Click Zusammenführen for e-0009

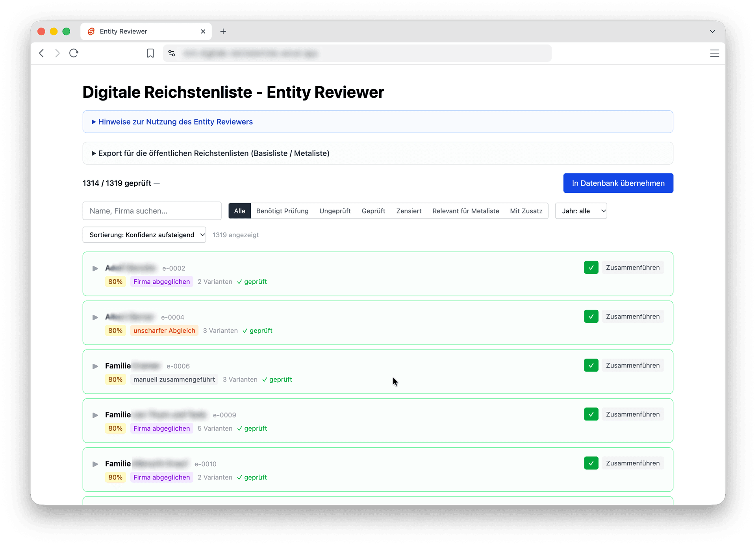tap(633, 414)
